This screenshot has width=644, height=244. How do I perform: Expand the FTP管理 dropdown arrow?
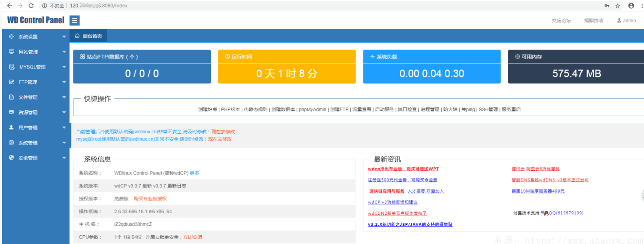pyautogui.click(x=64, y=82)
